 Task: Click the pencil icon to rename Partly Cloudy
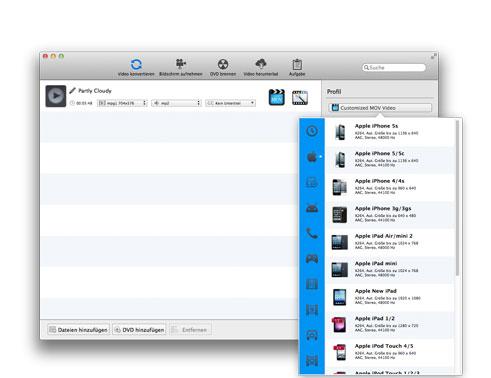pyautogui.click(x=72, y=90)
